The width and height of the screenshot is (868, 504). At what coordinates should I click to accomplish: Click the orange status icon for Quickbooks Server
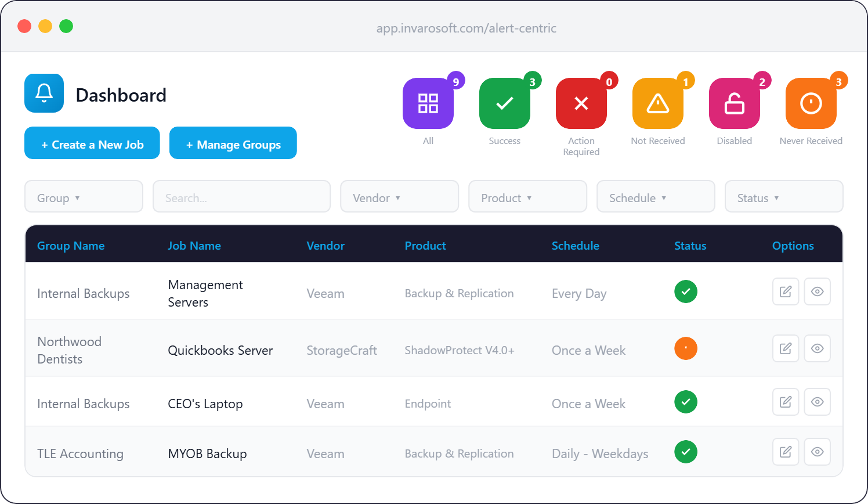(x=686, y=348)
